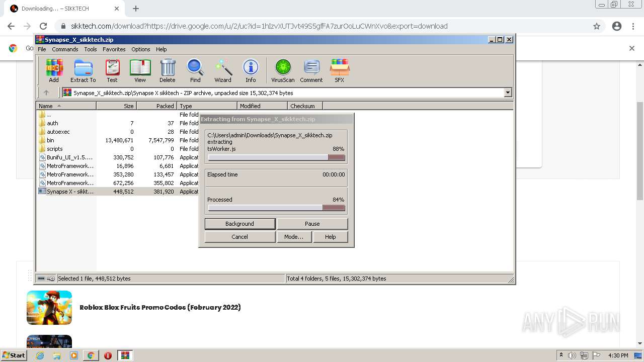
Task: Click the tsWorker.js file progress bar
Action: pyautogui.click(x=276, y=157)
